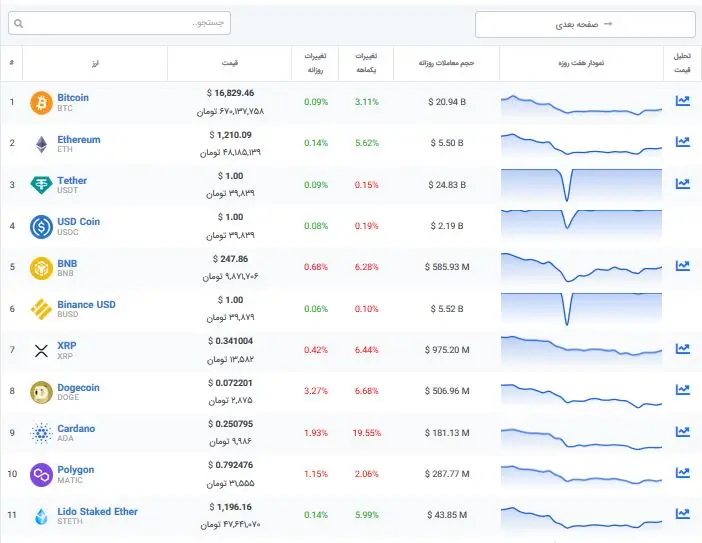This screenshot has height=543, width=702.
Task: Open price analysis chart icon for Lido Staked Ether
Action: tap(683, 514)
